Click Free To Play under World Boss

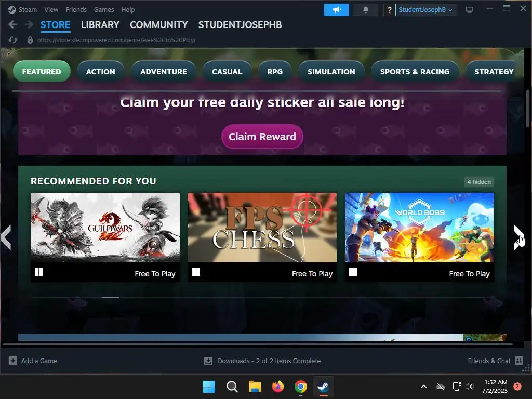469,273
